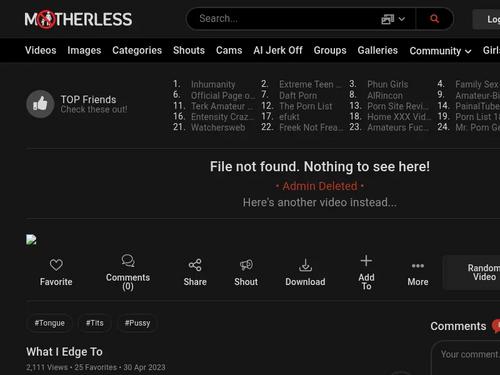
Task: Click into the Search input field
Action: [x=287, y=19]
